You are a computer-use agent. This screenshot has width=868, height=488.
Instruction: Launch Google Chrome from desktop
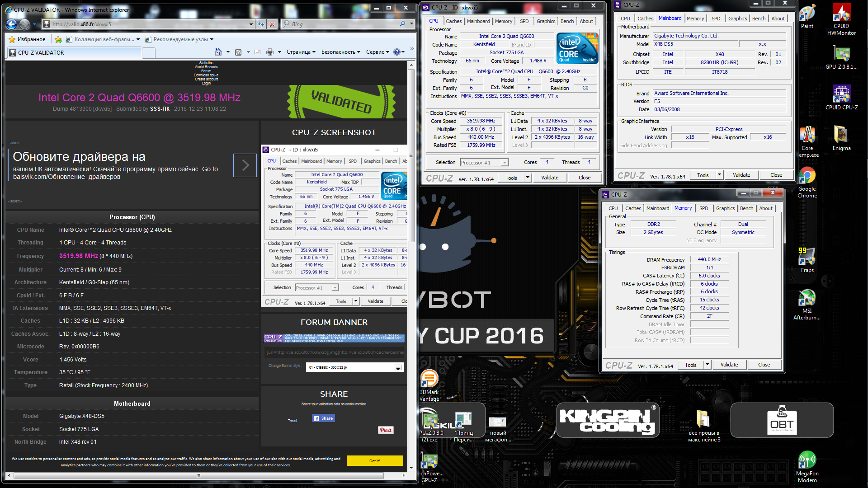click(x=807, y=183)
